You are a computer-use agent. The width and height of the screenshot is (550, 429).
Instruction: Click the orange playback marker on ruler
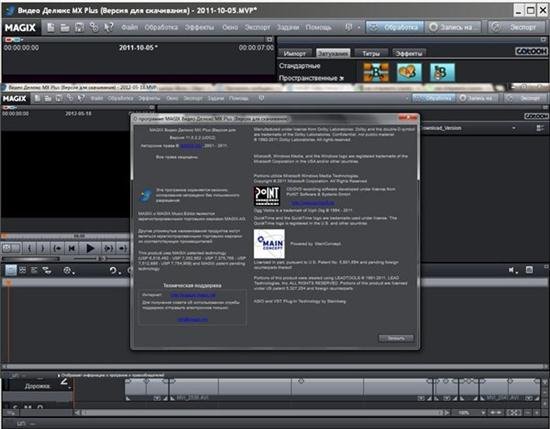click(8, 283)
